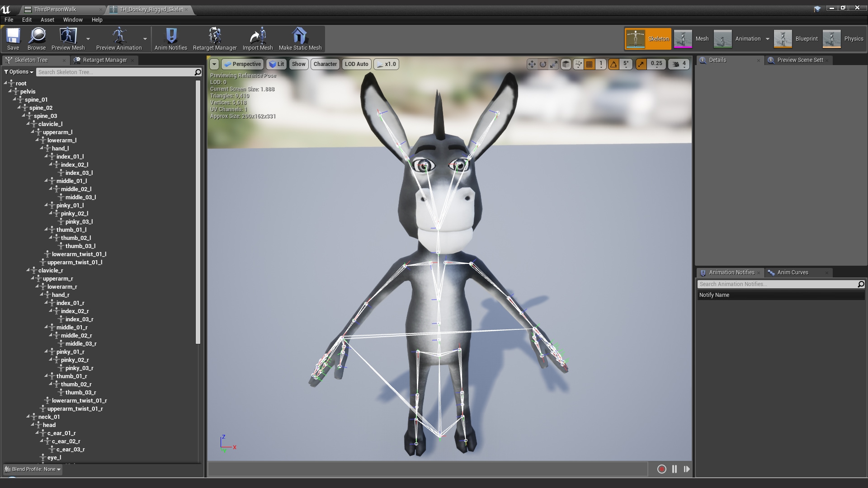Toggle scale snapping in viewport
Screen dimensions: 868x488
point(641,64)
